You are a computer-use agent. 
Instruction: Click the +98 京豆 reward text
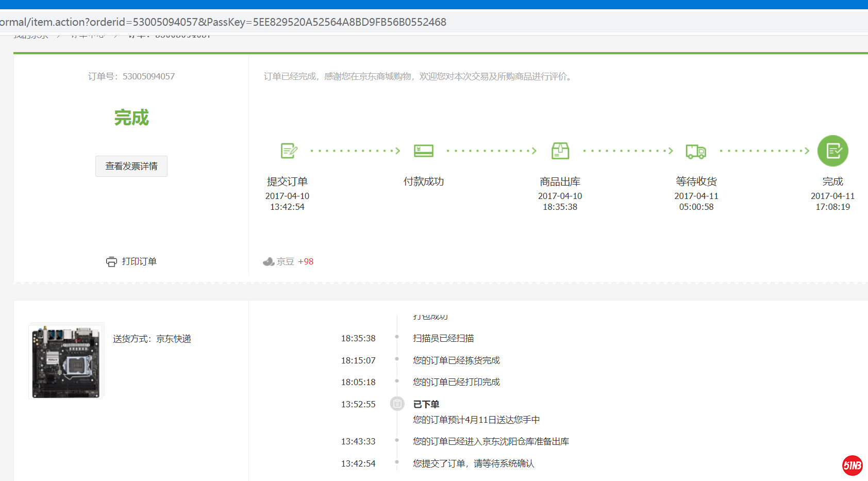click(305, 261)
